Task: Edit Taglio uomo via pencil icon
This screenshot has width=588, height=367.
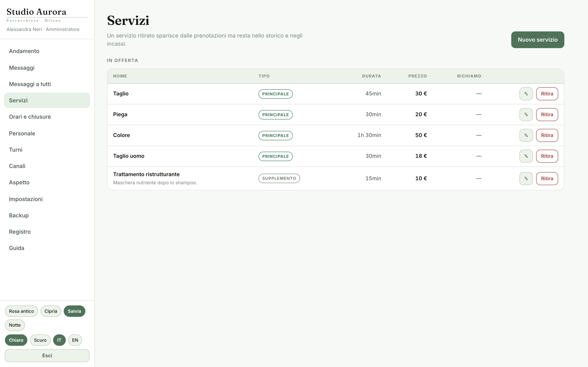Action: click(526, 156)
